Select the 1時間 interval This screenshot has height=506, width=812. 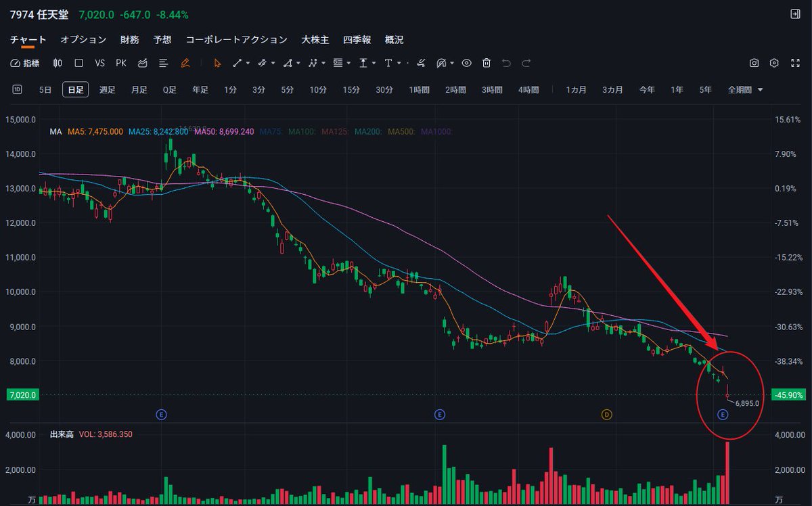420,89
